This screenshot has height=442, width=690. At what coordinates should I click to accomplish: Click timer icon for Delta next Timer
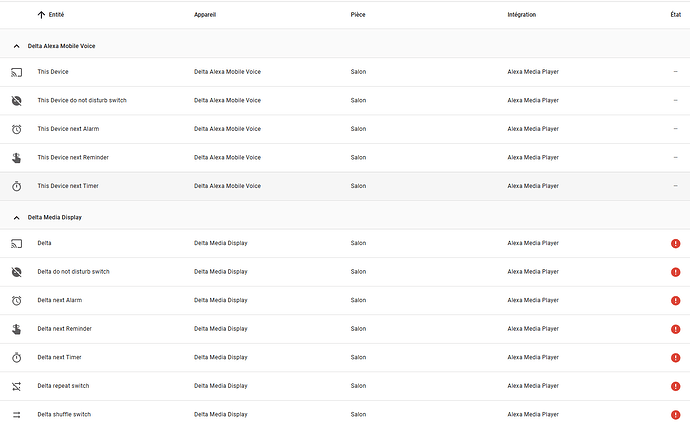(x=16, y=358)
